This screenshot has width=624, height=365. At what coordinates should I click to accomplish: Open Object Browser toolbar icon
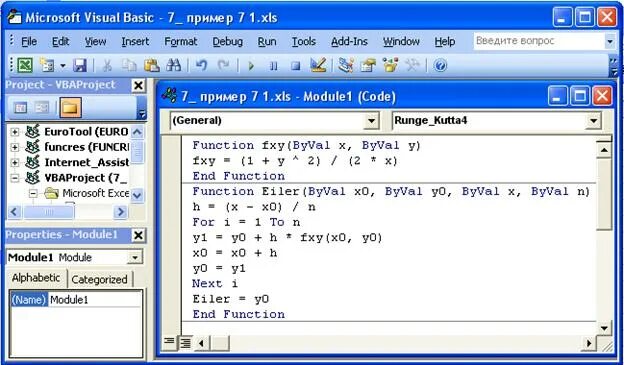[390, 65]
